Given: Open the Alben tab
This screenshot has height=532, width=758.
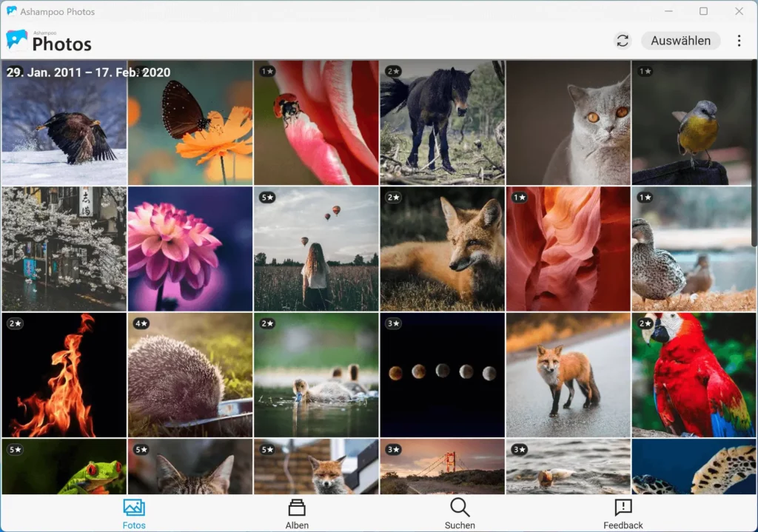Looking at the screenshot, I should pos(297,514).
